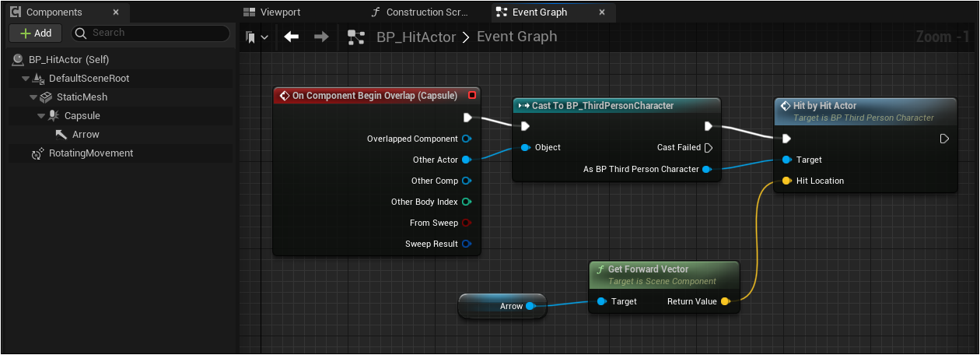Select the DefaultSceneRoot component
Viewport: 980px width, 355px height.
(89, 79)
